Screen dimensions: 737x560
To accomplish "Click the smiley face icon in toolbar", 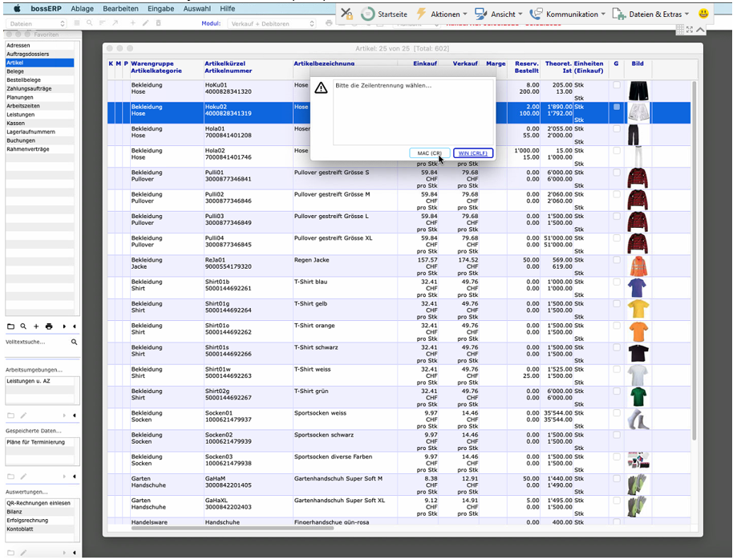I will [703, 14].
